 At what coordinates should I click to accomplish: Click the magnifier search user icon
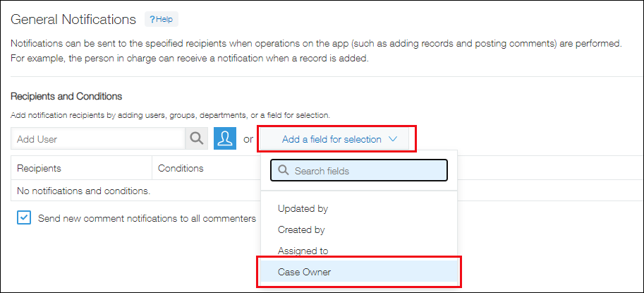click(x=196, y=139)
